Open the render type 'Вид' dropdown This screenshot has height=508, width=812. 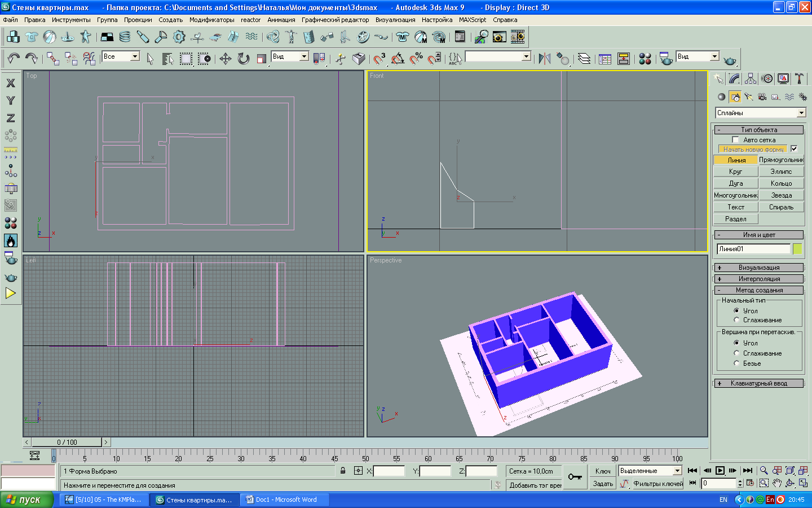714,56
